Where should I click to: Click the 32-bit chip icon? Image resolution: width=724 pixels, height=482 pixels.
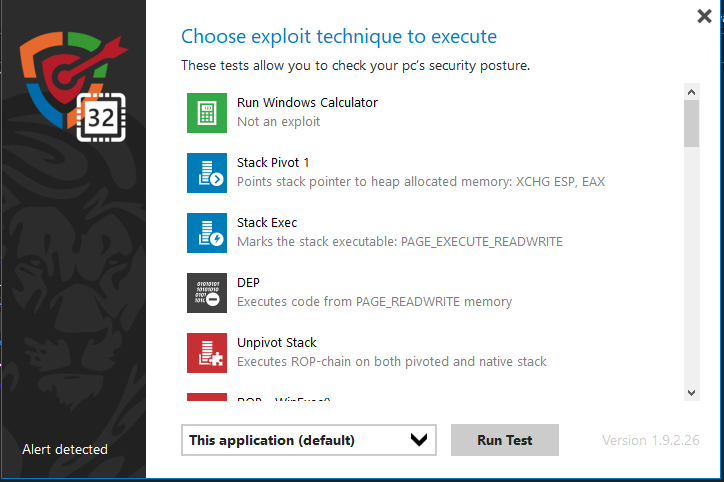click(101, 118)
